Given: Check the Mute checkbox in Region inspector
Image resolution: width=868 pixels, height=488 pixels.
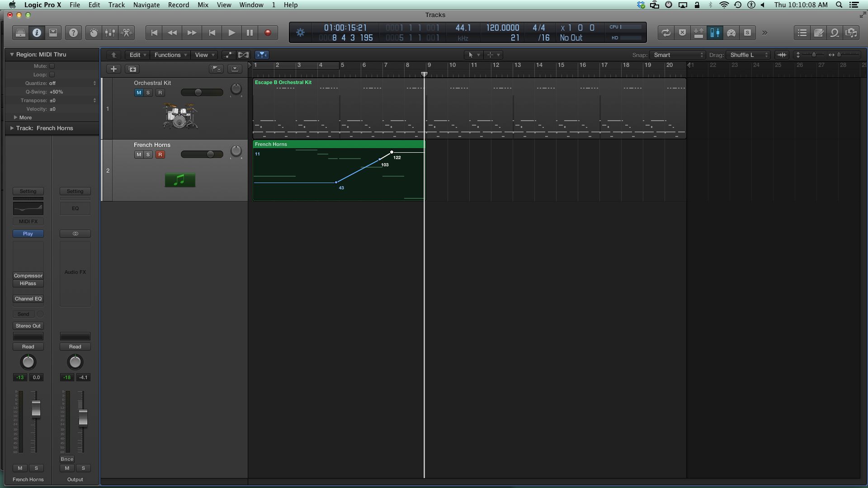Looking at the screenshot, I should click(52, 66).
